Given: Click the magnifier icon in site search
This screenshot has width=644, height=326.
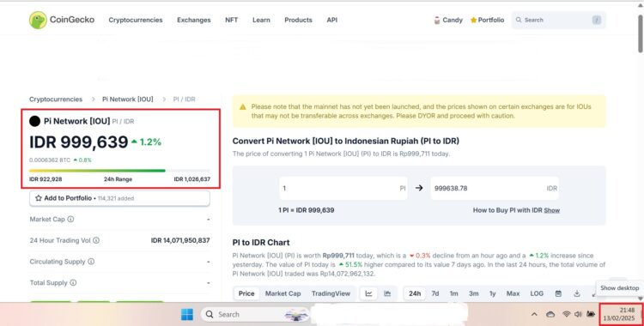Looking at the screenshot, I should pyautogui.click(x=519, y=20).
